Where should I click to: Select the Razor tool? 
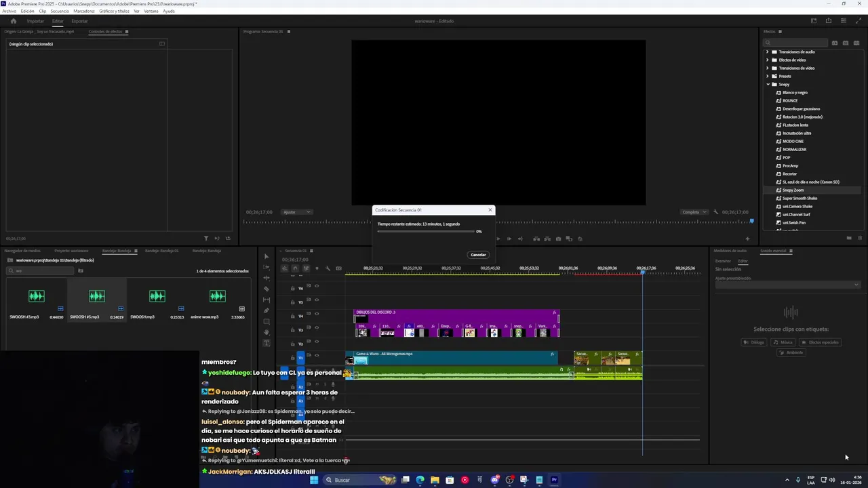(x=267, y=289)
